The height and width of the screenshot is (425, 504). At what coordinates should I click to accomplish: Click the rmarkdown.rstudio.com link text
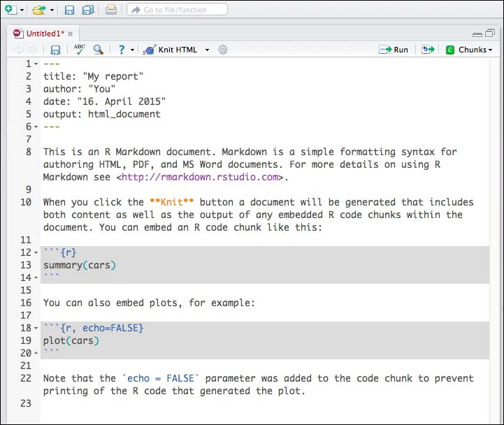(200, 177)
